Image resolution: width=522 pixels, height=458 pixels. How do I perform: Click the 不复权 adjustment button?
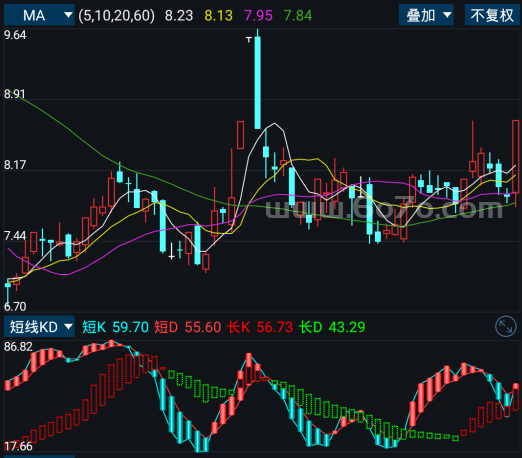click(492, 15)
